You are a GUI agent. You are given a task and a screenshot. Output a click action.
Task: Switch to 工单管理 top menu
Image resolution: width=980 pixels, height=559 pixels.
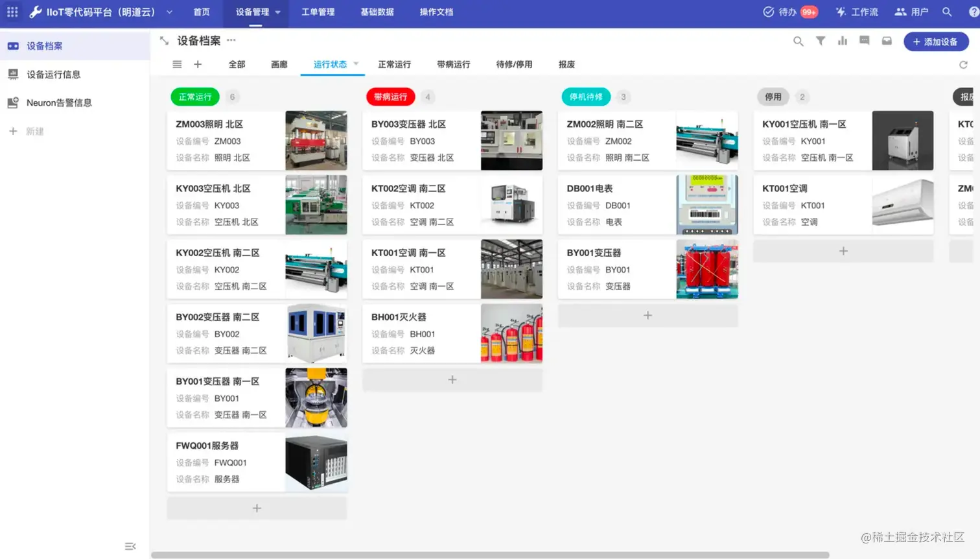point(318,12)
